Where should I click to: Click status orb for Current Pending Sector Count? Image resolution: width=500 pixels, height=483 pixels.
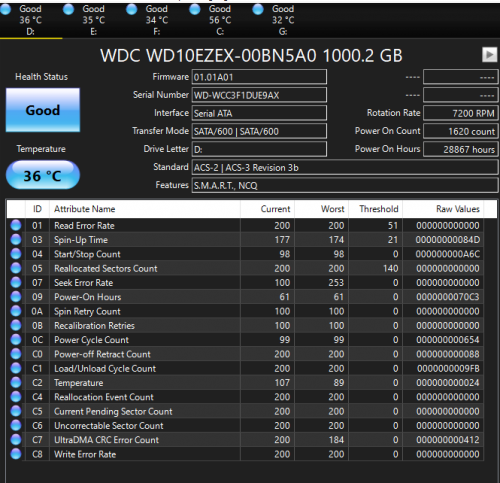tap(16, 411)
